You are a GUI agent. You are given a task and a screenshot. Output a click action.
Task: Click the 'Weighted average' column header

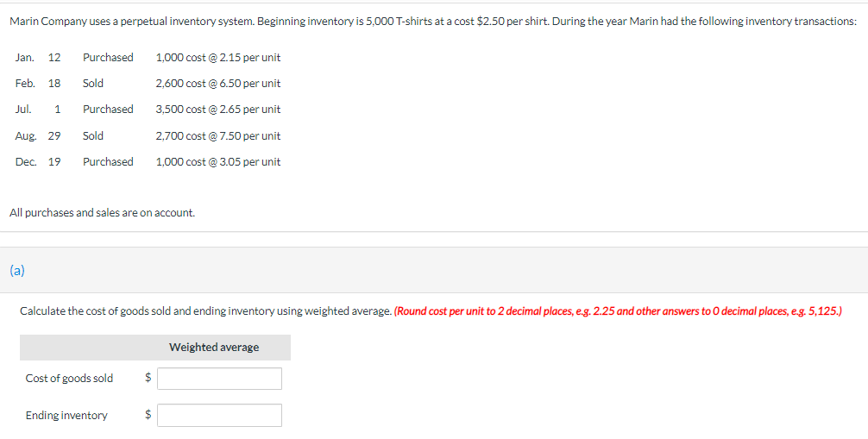point(214,348)
